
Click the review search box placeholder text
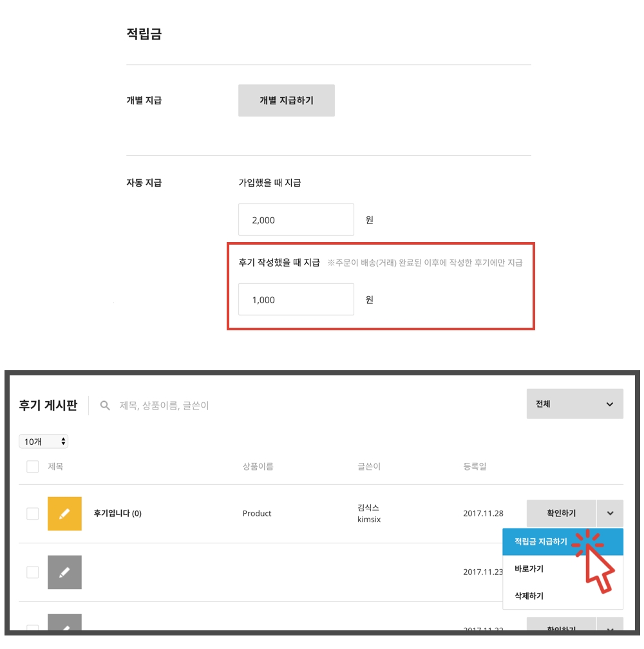164,406
